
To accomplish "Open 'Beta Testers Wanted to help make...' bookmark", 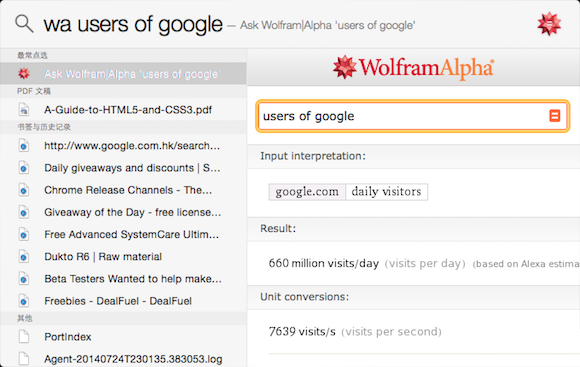I will click(x=123, y=279).
